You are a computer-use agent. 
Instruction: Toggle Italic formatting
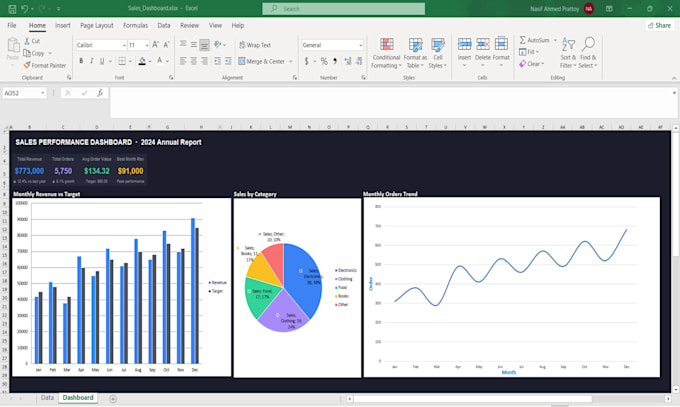coord(92,61)
